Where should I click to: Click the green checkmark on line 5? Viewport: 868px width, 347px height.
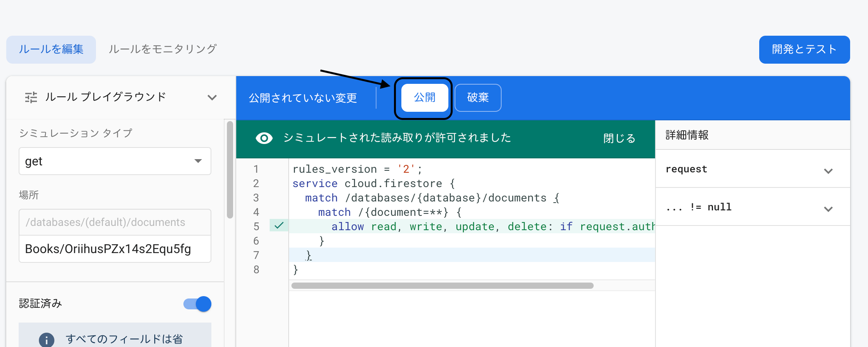(279, 225)
